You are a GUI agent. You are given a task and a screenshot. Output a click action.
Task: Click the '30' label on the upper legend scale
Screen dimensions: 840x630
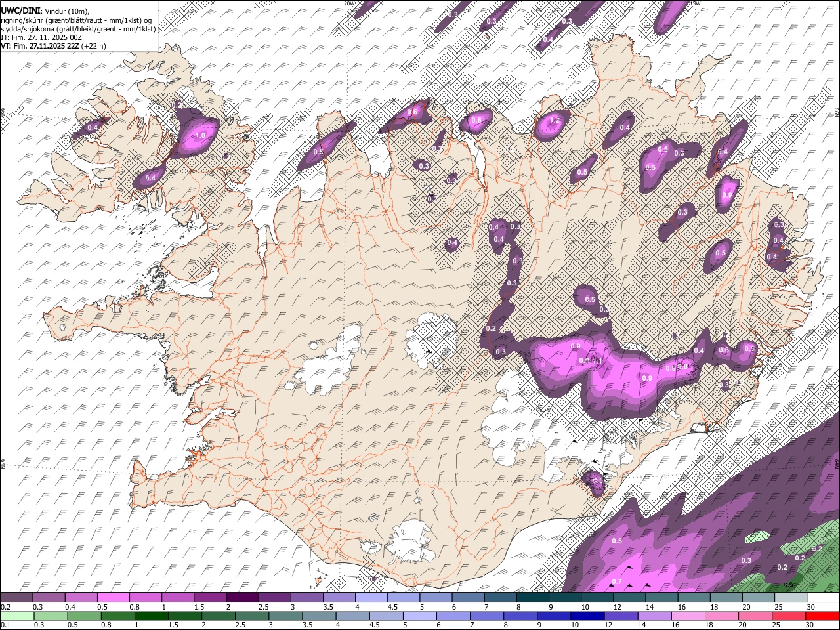point(811,607)
